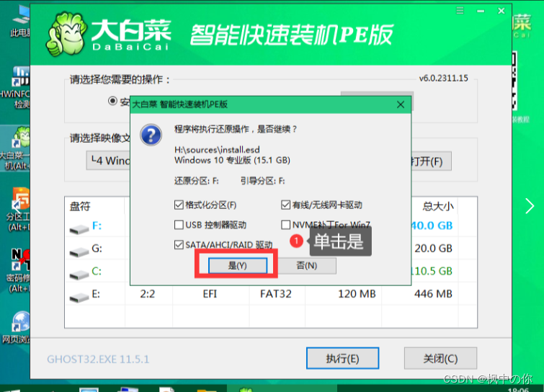Open the 密码修改 desktop icon
The width and height of the screenshot is (544, 392).
click(19, 271)
